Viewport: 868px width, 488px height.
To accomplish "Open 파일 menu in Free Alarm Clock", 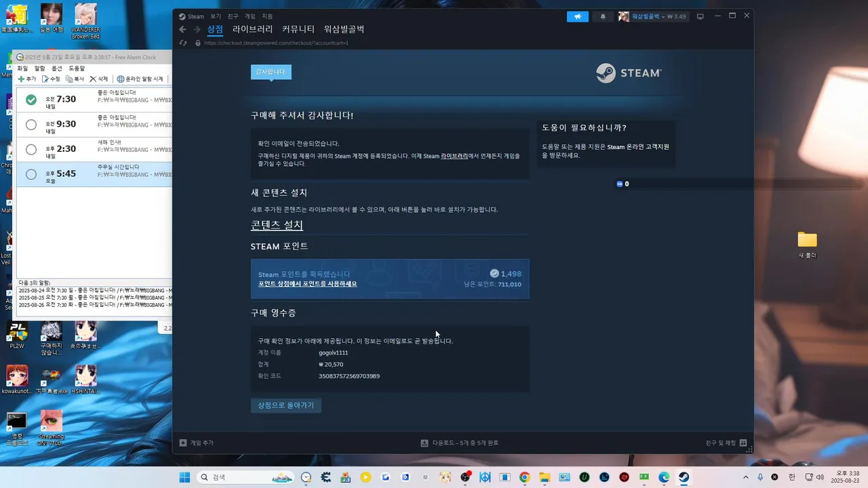I will (22, 68).
